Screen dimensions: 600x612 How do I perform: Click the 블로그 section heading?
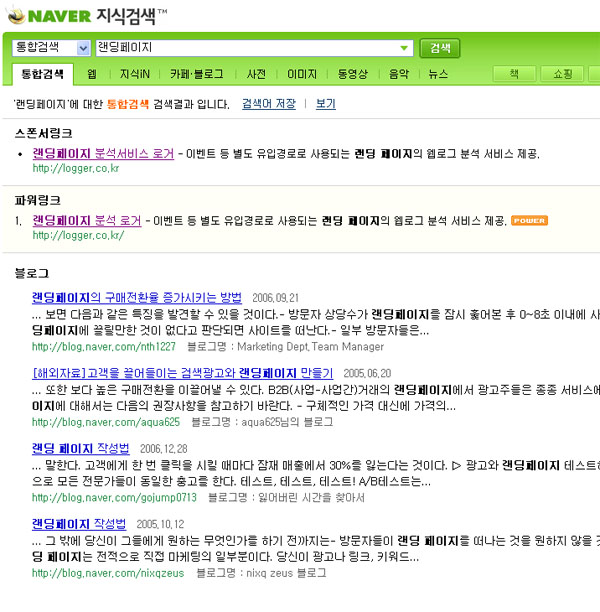pos(32,273)
